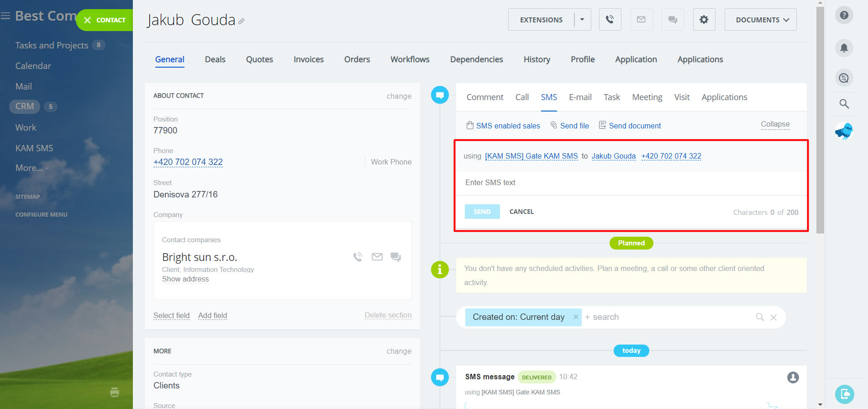Click the Send SMS button
The width and height of the screenshot is (868, 409).
(482, 212)
